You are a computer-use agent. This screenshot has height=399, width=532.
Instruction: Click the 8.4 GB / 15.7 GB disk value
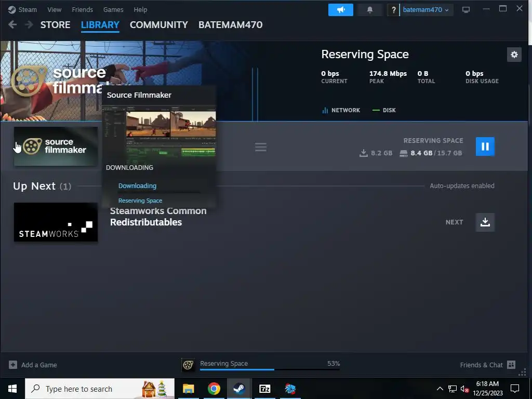[x=436, y=153]
